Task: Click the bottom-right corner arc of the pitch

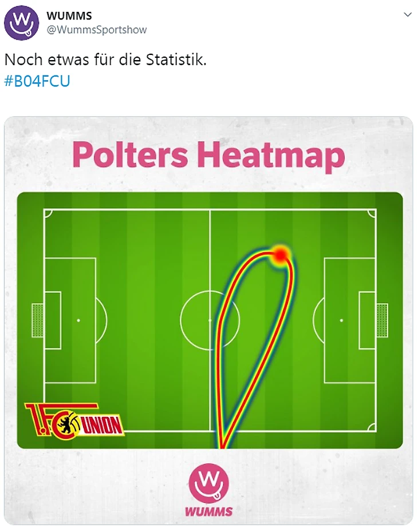Action: click(x=372, y=427)
